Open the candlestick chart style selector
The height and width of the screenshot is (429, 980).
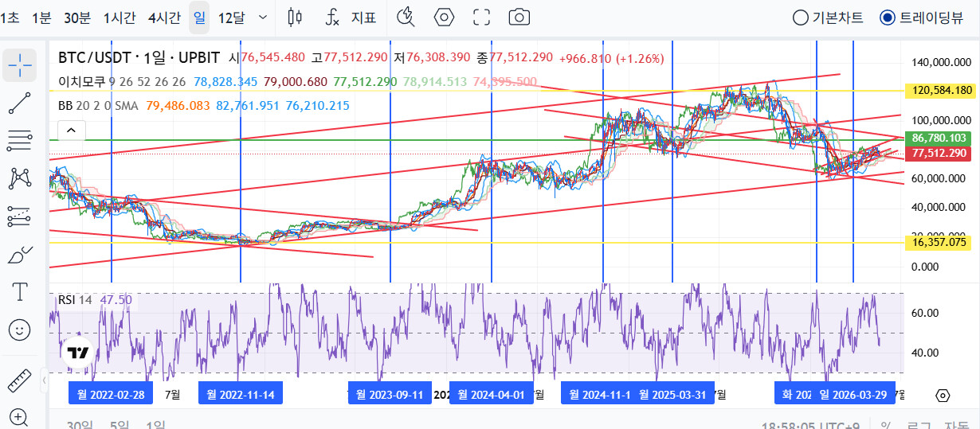(296, 17)
